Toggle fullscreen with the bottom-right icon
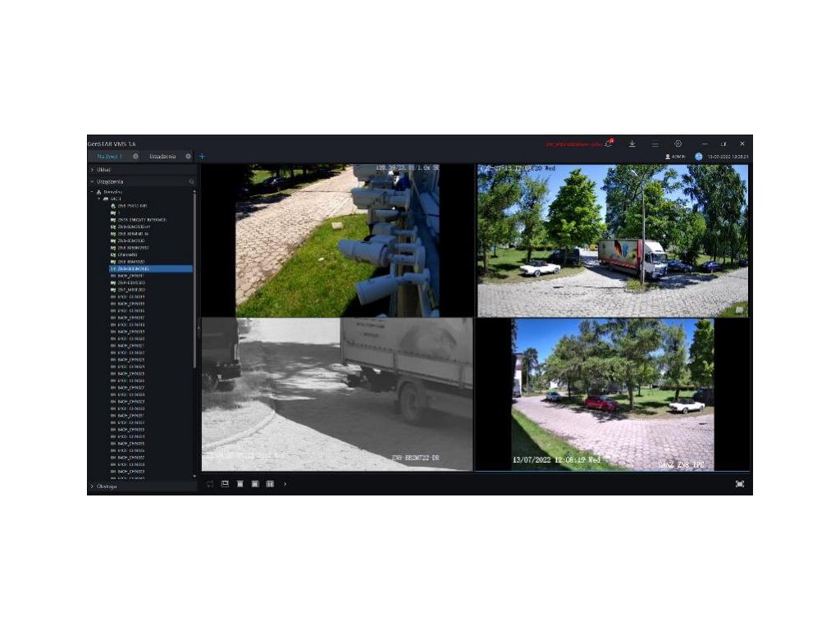Image resolution: width=840 pixels, height=630 pixels. pos(740,484)
